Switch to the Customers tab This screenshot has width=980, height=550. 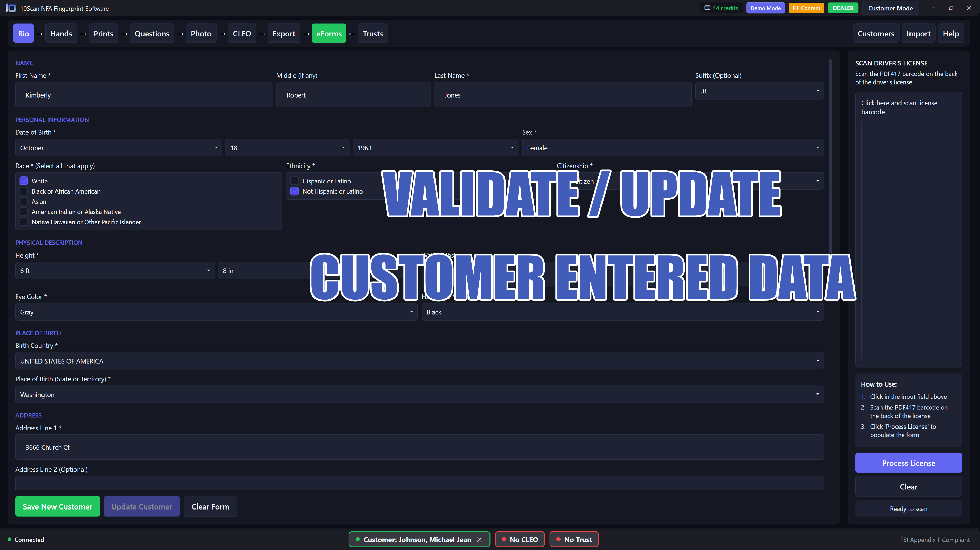876,33
